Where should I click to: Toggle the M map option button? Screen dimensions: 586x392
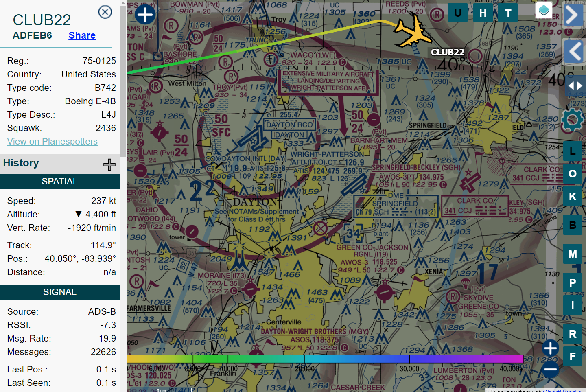pos(573,254)
